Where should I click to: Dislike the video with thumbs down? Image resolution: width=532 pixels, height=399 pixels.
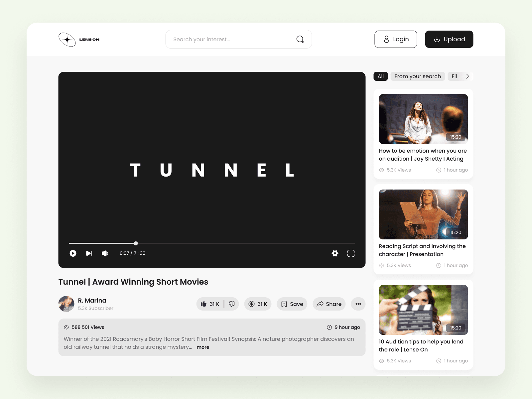tap(232, 304)
